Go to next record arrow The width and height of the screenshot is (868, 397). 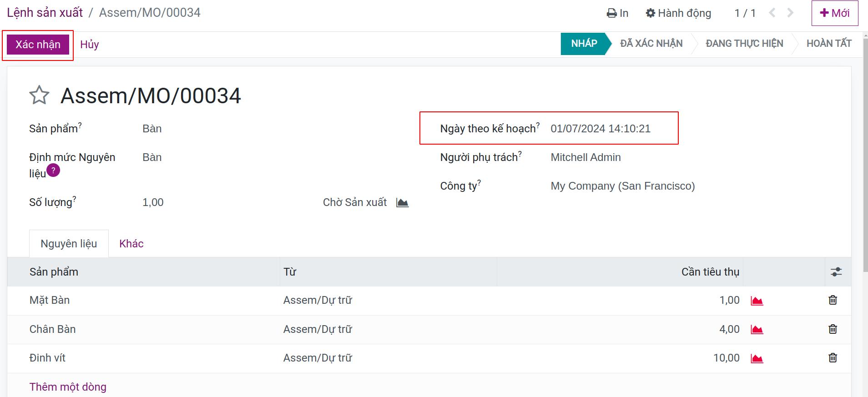coord(790,13)
